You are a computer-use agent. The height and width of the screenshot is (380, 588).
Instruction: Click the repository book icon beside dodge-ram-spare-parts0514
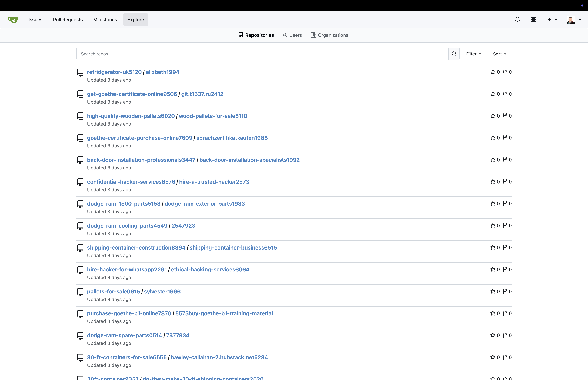[80, 335]
